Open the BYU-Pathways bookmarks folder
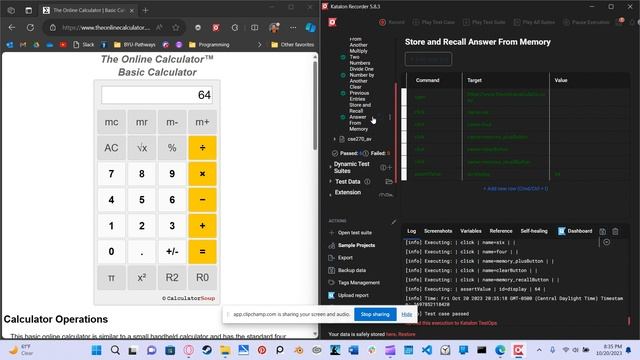 click(135, 44)
